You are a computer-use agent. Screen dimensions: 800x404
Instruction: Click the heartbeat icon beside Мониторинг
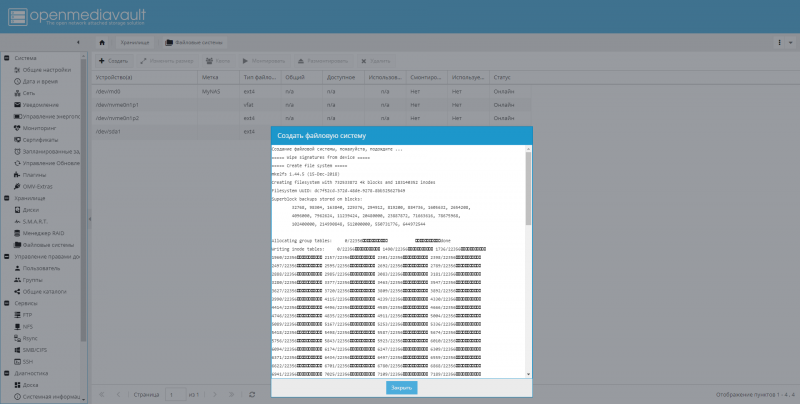(17, 128)
